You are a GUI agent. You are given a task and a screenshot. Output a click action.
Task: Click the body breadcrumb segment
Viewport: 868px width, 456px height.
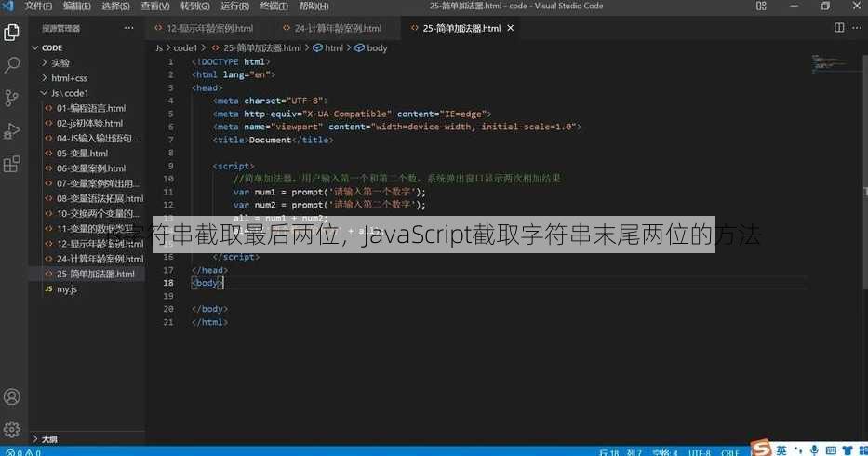coord(371,48)
